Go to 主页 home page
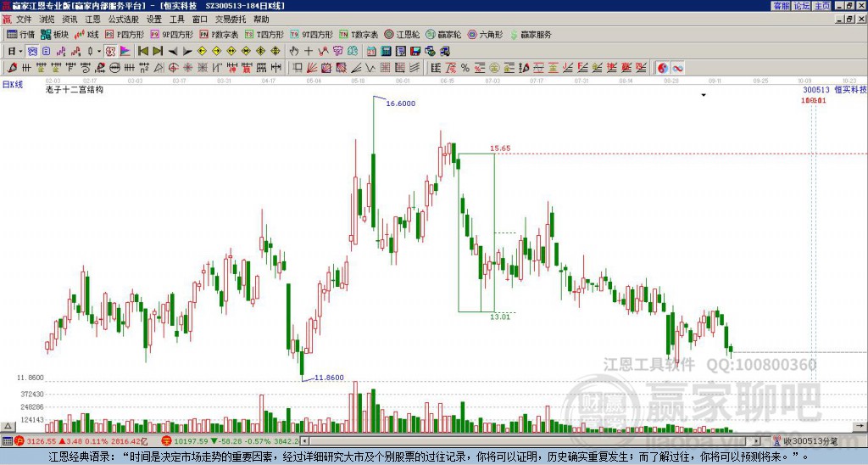868x465 pixels. [x=821, y=6]
